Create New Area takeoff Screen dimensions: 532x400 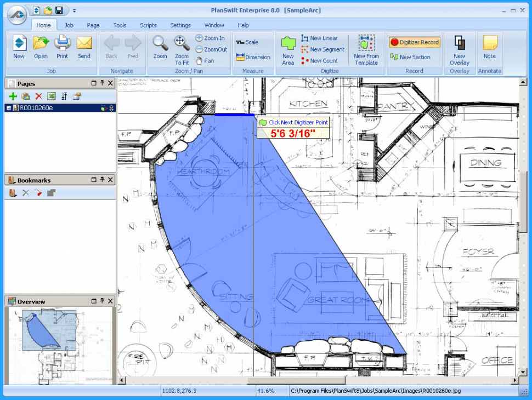[x=288, y=50]
